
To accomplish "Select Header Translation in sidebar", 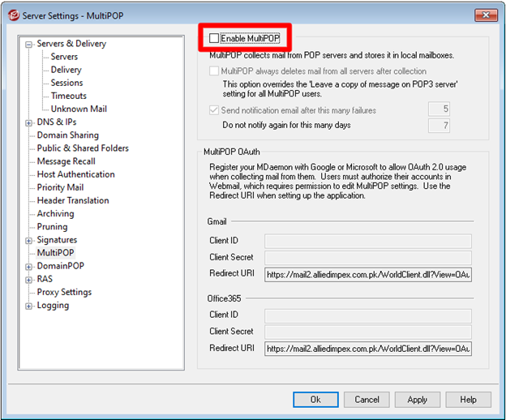I will click(x=73, y=200).
